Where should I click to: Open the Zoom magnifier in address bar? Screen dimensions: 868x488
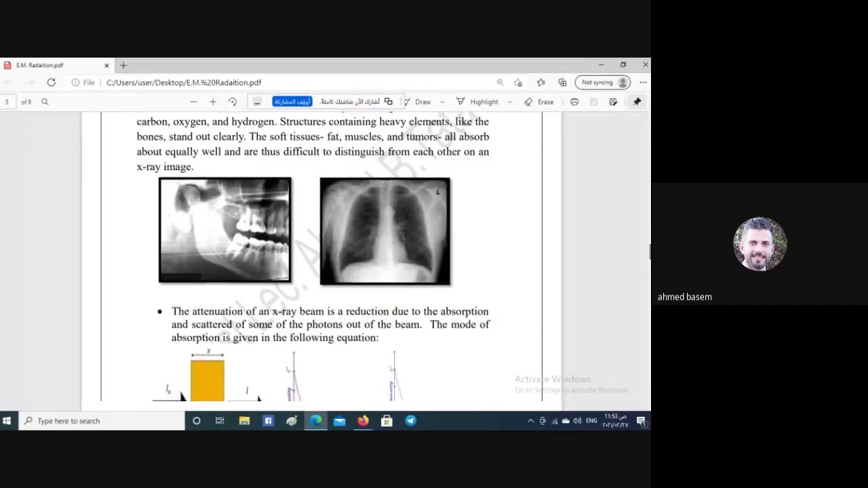(500, 83)
